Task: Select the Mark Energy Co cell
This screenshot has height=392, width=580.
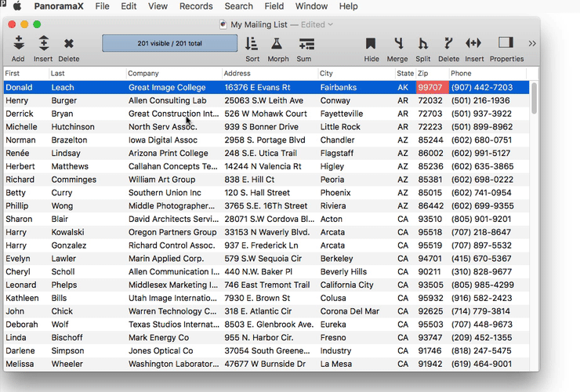Action: [158, 338]
